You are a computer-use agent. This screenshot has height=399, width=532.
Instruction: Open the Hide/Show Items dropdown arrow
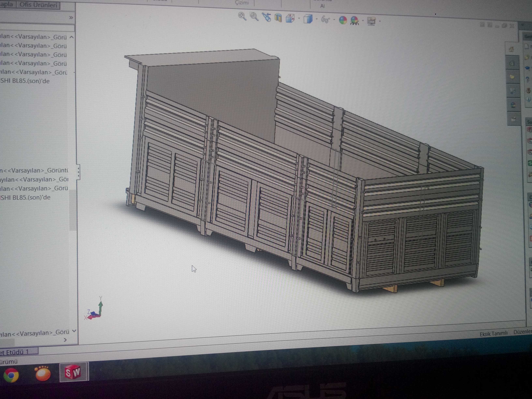(x=334, y=20)
